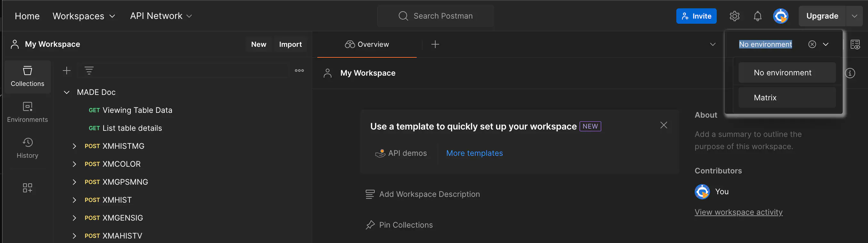This screenshot has height=243, width=868.
Task: Open the Upgrade options arrow
Action: [x=854, y=16]
